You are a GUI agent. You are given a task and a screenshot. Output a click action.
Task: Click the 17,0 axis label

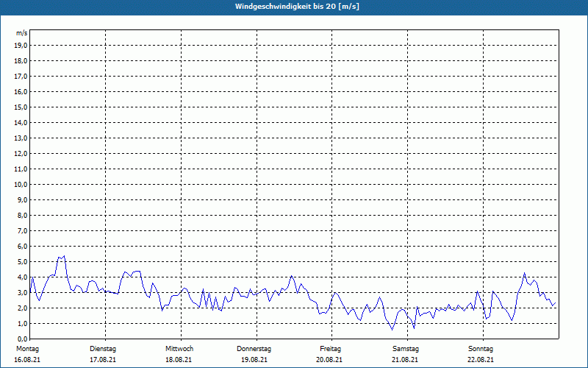[21, 77]
